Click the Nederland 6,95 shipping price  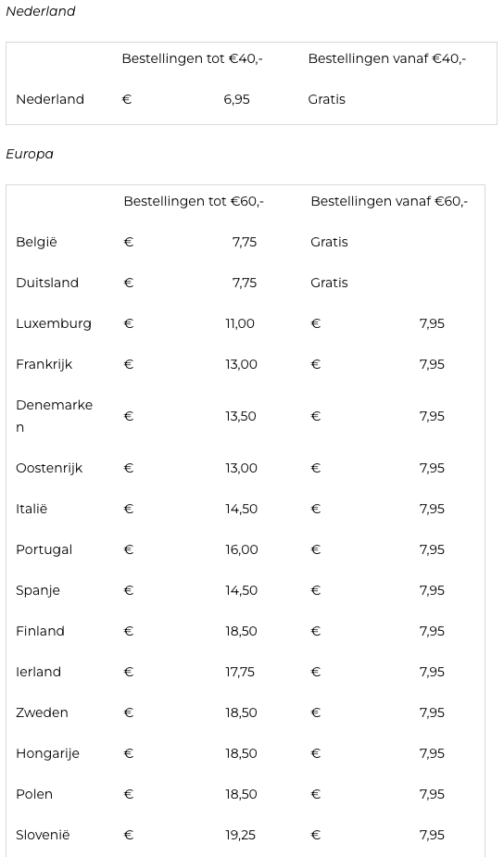[x=236, y=99]
